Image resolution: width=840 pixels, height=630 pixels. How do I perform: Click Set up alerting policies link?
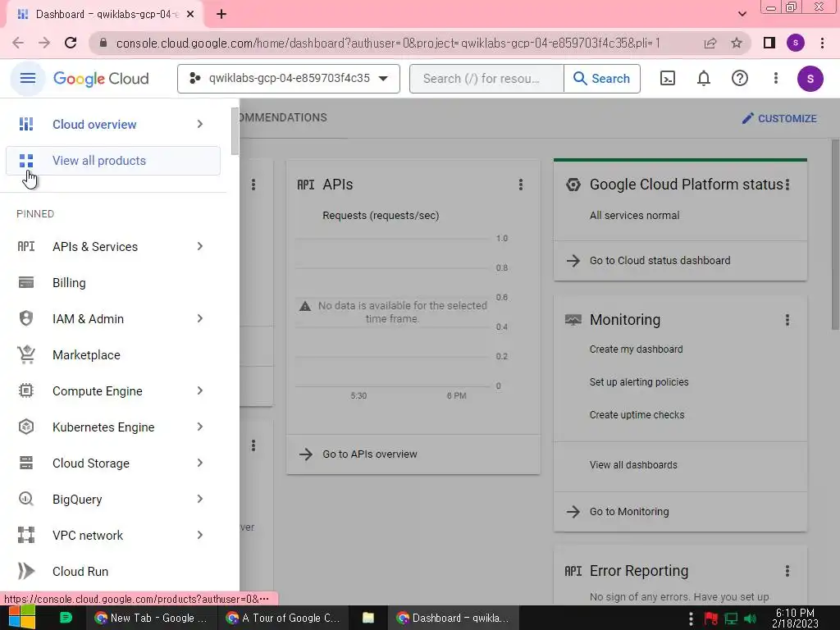click(638, 382)
